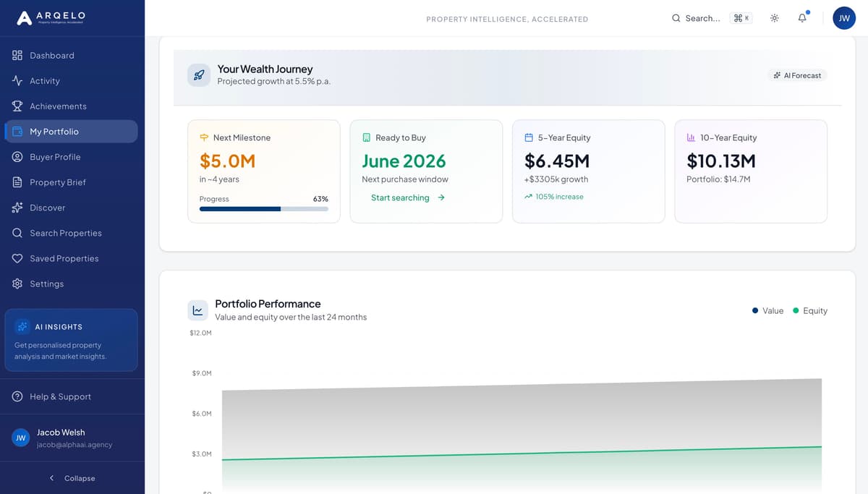This screenshot has height=494, width=868.
Task: Expand Start searching with the arrow
Action: click(441, 197)
